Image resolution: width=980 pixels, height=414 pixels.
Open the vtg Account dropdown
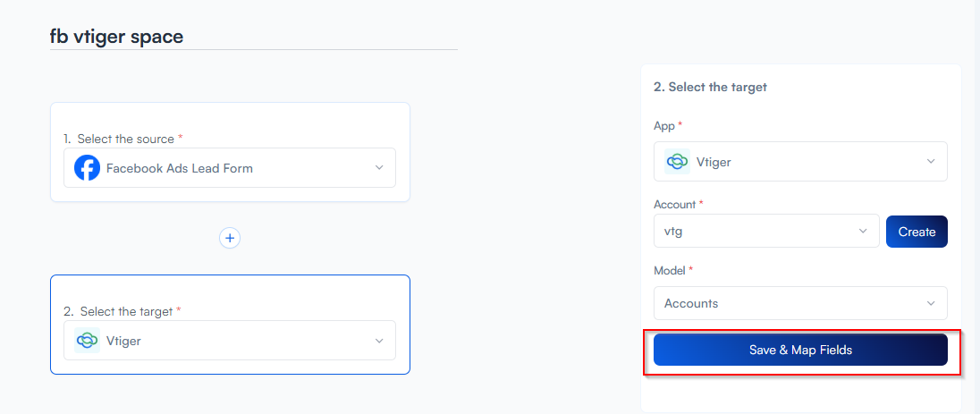click(765, 232)
